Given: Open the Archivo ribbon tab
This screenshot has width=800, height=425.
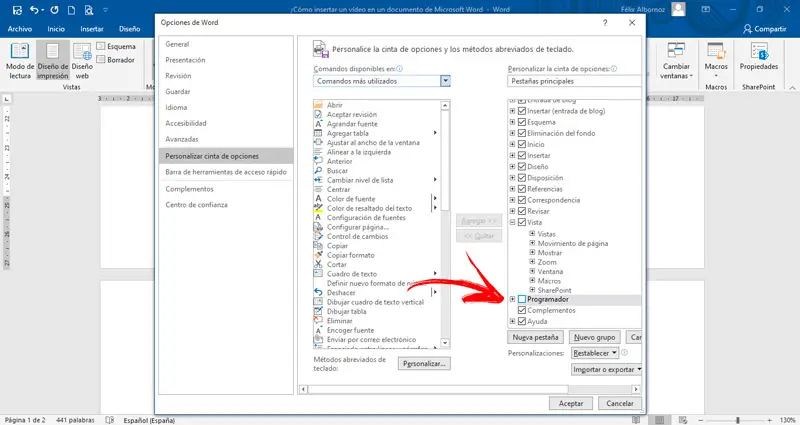Looking at the screenshot, I should 19,29.
